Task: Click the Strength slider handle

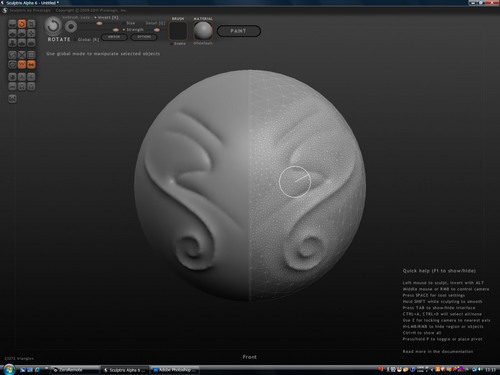Action: (116, 30)
